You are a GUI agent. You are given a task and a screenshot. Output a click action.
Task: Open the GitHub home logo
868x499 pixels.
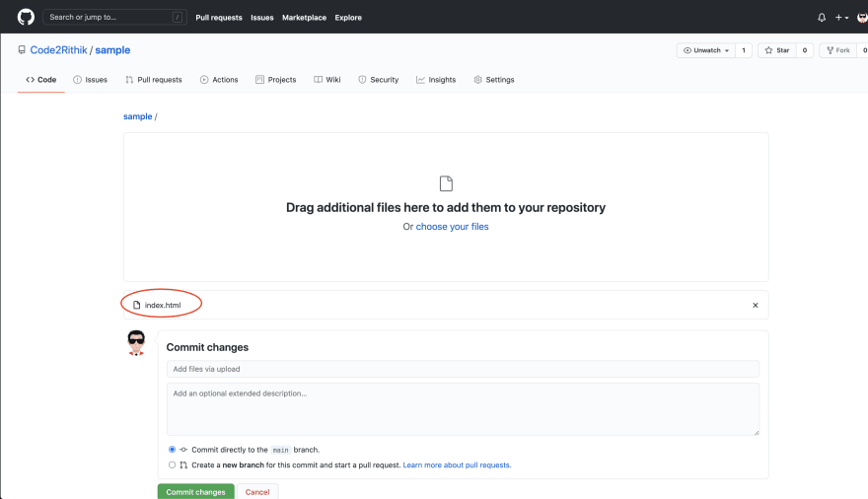pyautogui.click(x=26, y=17)
